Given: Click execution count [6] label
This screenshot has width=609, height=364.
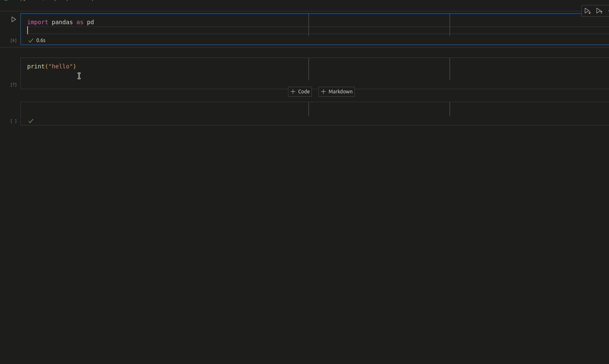Looking at the screenshot, I should 13,40.
